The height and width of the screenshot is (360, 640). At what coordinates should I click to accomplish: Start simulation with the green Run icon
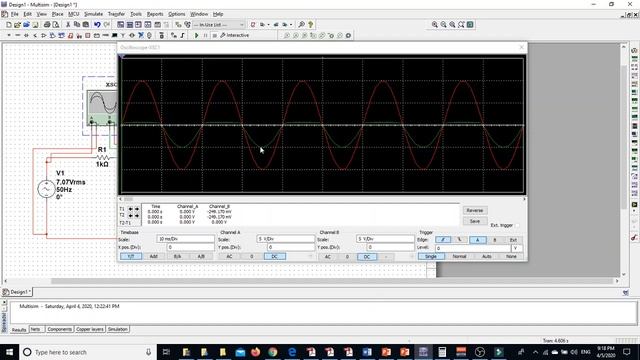[x=196, y=36]
